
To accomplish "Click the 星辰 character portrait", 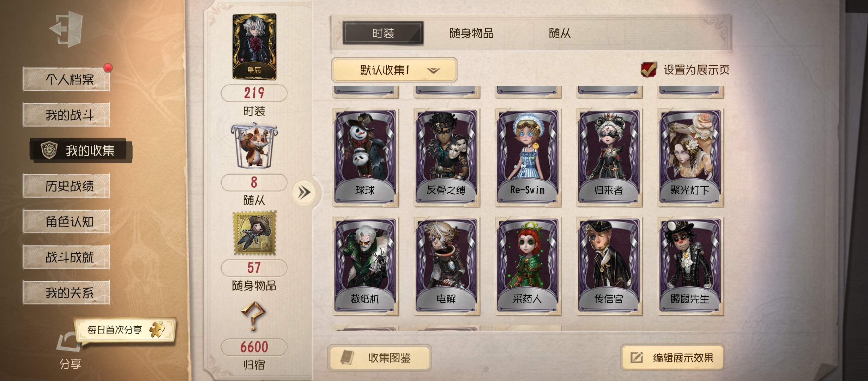I will point(254,47).
